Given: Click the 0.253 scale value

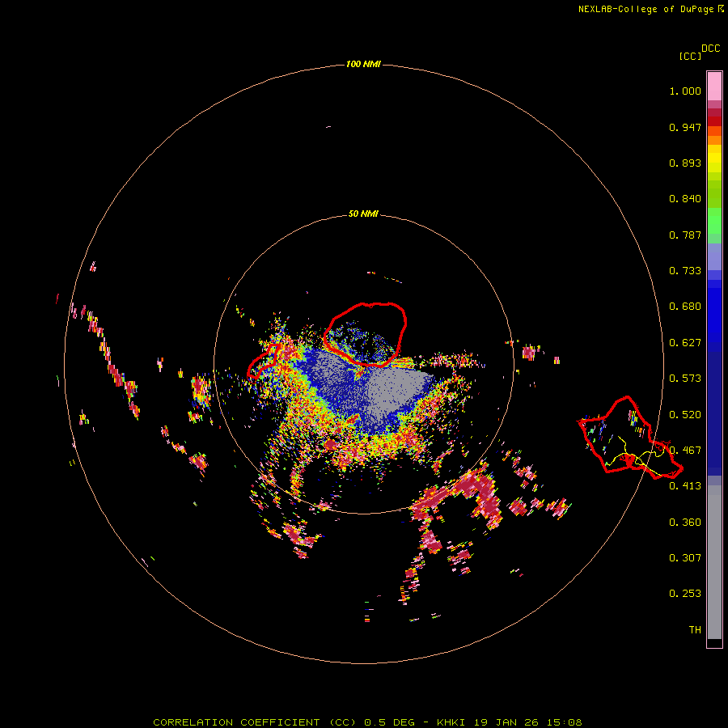Looking at the screenshot, I should point(685,594).
